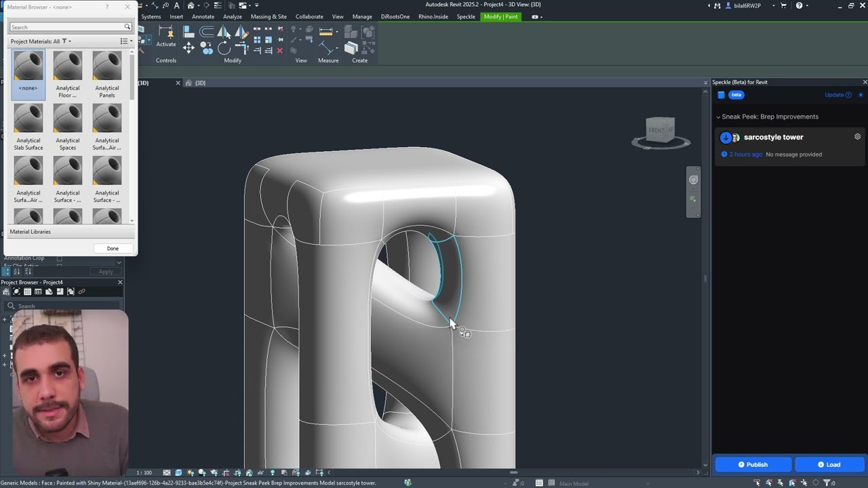The width and height of the screenshot is (868, 488).
Task: Click the Sun Path icon in view control bar
Action: pos(190,472)
